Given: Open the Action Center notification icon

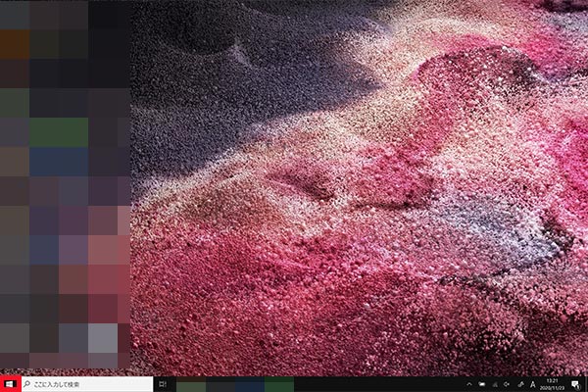Looking at the screenshot, I should pos(574,384).
